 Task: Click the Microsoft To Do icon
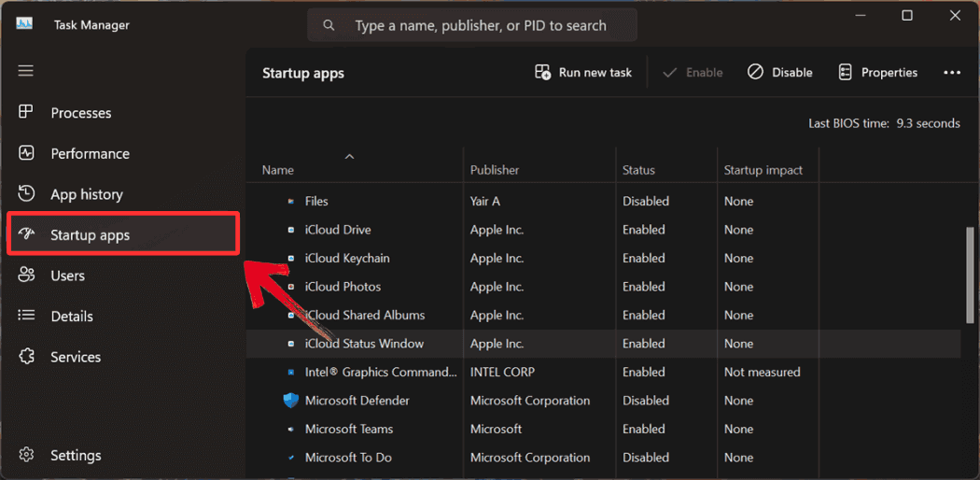tap(290, 458)
